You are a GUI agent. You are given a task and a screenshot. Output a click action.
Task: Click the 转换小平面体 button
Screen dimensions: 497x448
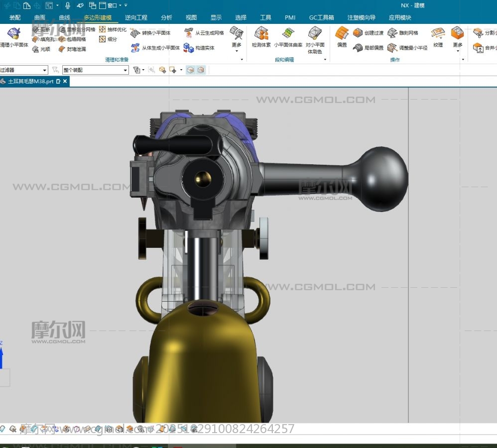(150, 33)
